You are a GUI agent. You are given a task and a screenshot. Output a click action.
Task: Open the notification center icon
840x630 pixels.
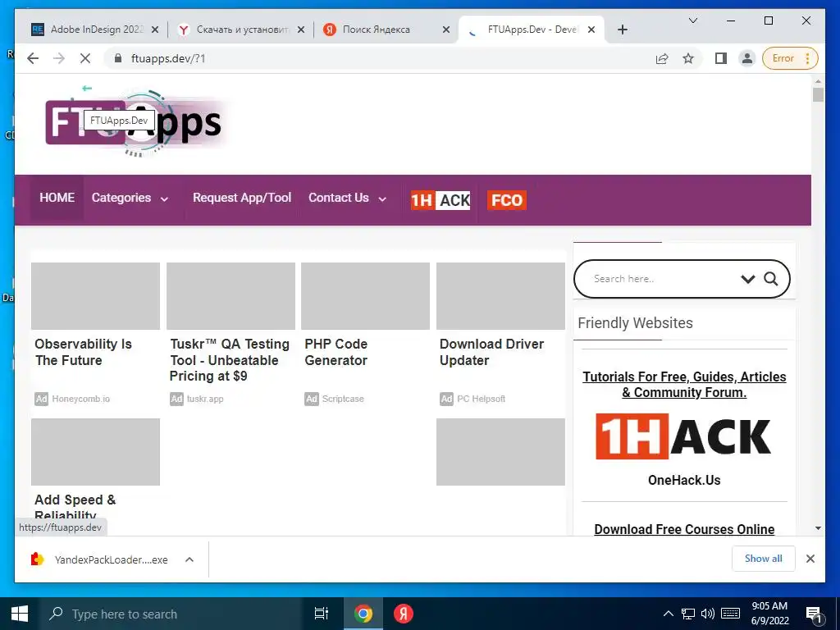pos(814,614)
